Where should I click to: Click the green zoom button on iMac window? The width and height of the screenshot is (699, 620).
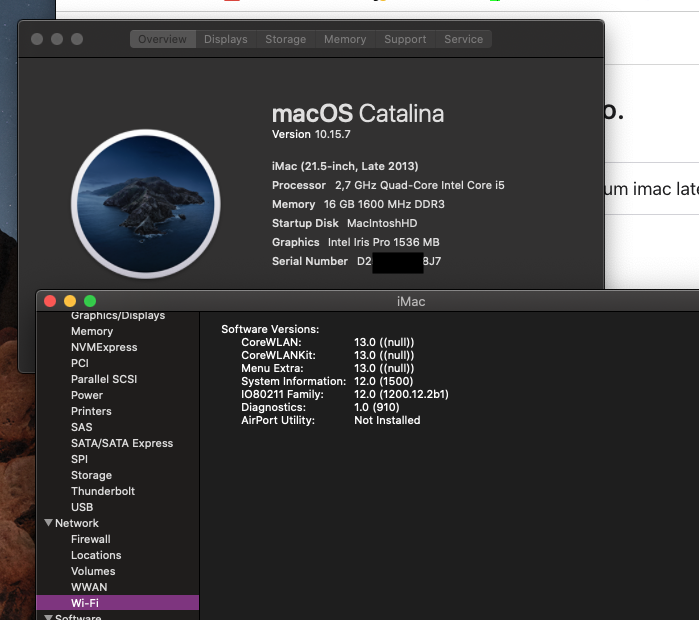point(90,301)
